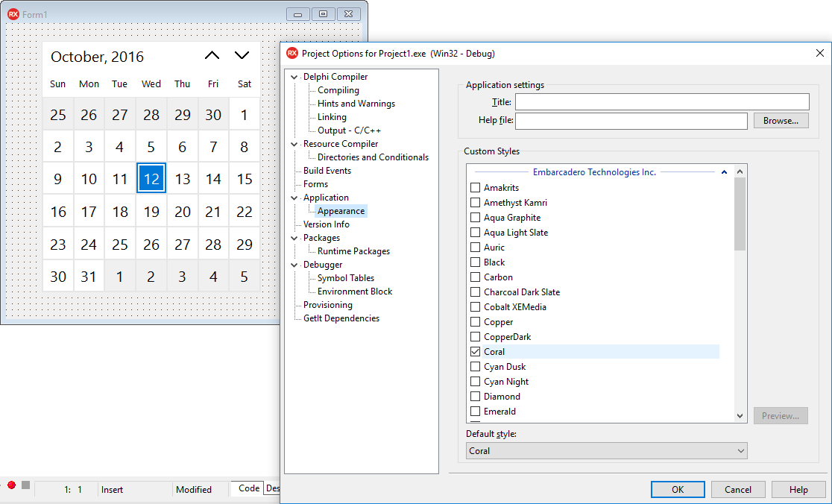Uncheck the Coral style checkbox
The width and height of the screenshot is (832, 504).
(x=476, y=352)
